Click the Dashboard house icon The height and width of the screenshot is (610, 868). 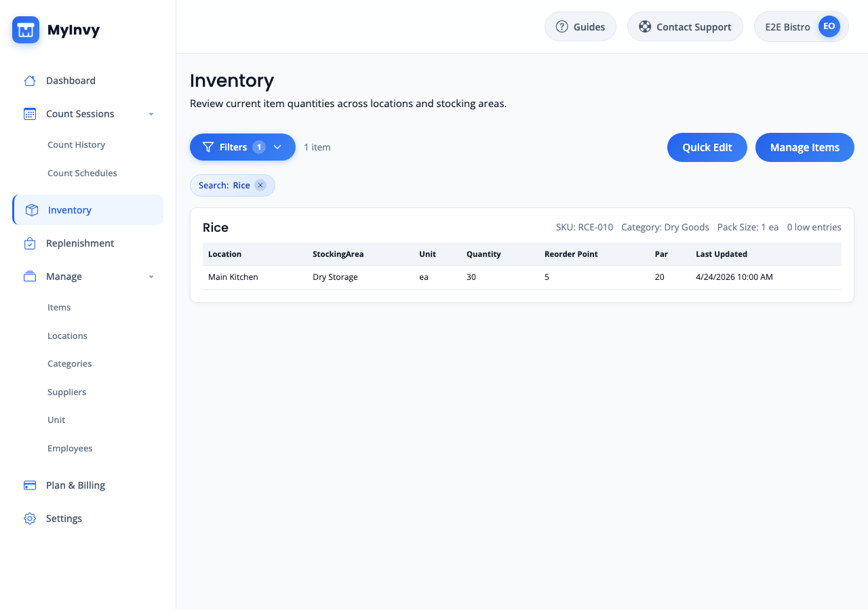30,81
